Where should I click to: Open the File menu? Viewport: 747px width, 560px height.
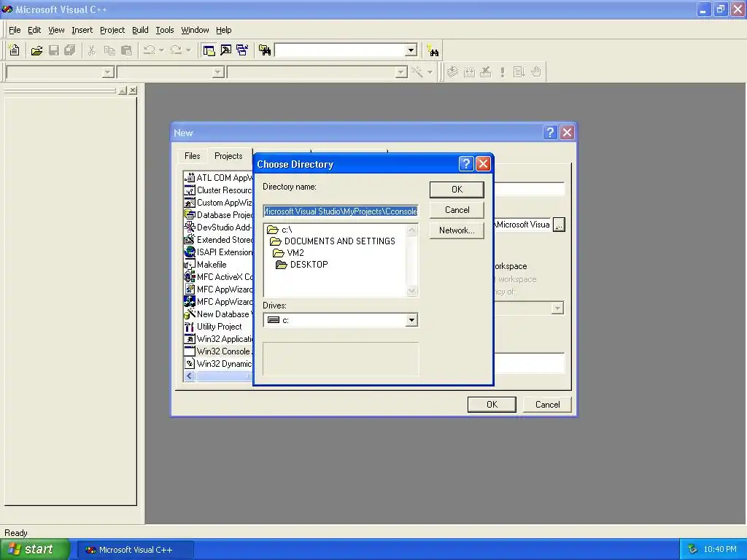[x=15, y=30]
